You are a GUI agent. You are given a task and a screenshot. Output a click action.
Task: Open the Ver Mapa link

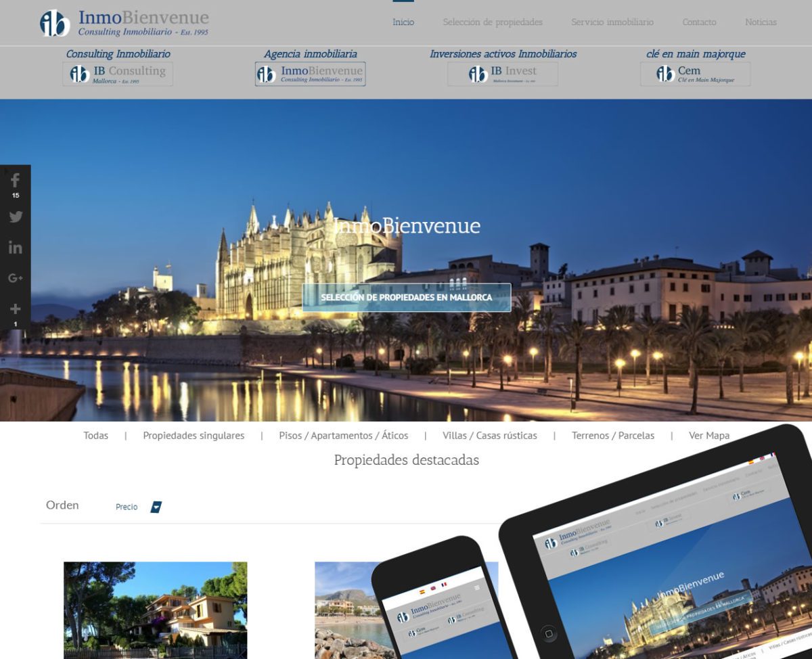coord(709,436)
